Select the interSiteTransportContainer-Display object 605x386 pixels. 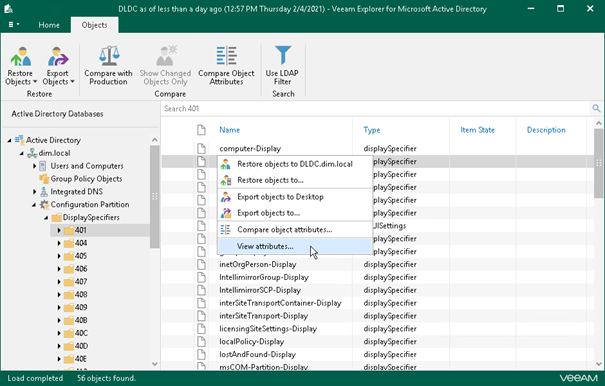coord(280,303)
